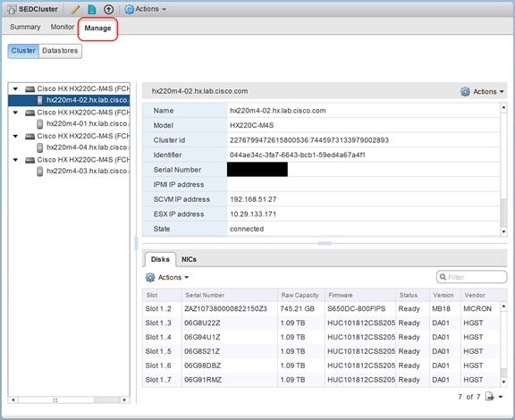Select the Manage tab

click(97, 29)
